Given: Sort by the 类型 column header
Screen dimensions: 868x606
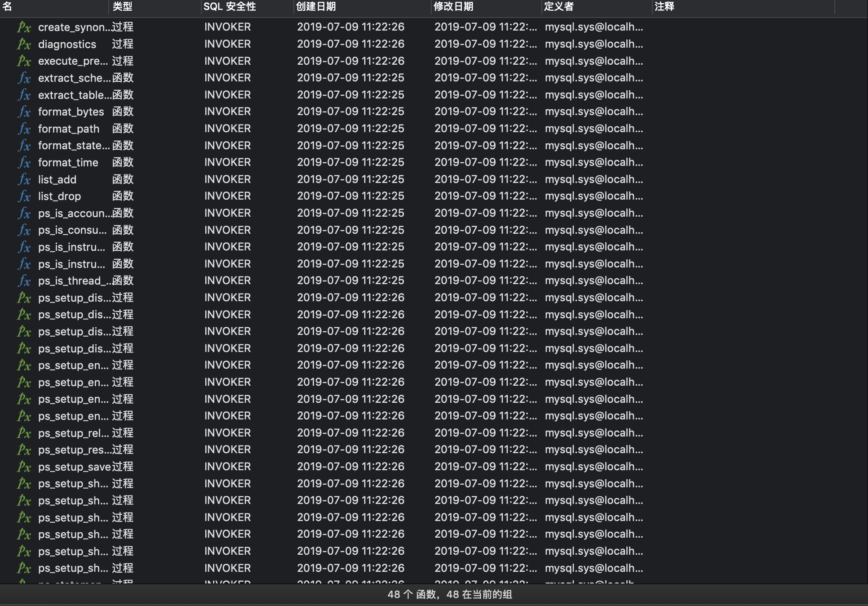Looking at the screenshot, I should 122,6.
